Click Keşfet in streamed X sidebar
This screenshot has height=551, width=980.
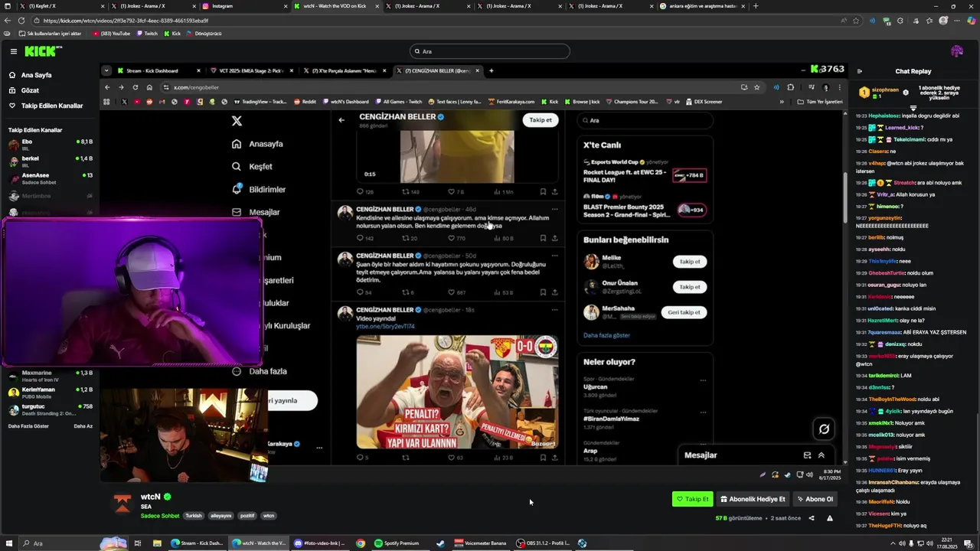(253, 166)
